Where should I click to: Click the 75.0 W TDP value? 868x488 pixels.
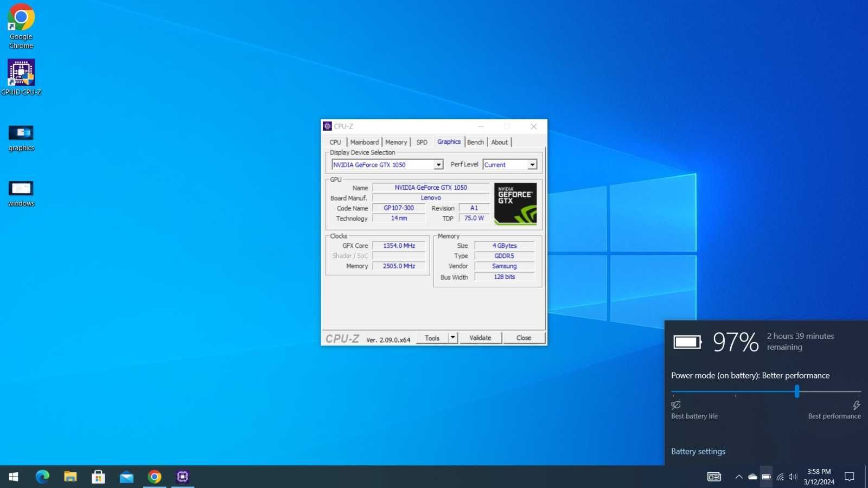474,218
